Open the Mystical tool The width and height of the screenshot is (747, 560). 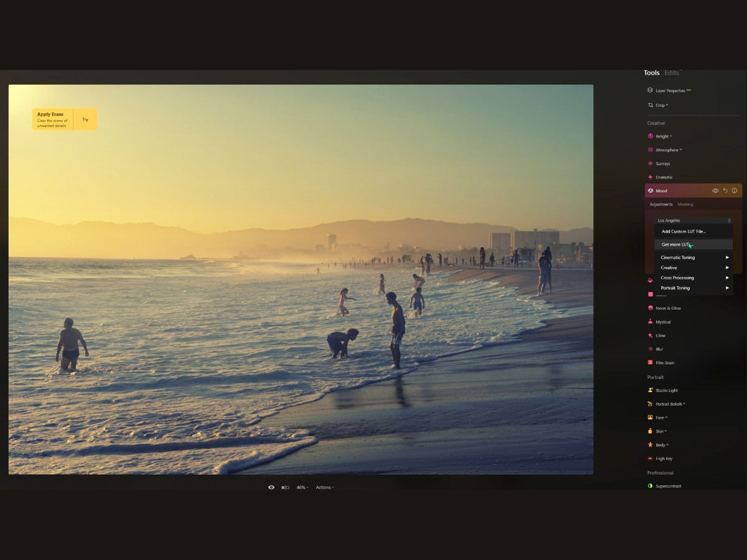pos(659,322)
